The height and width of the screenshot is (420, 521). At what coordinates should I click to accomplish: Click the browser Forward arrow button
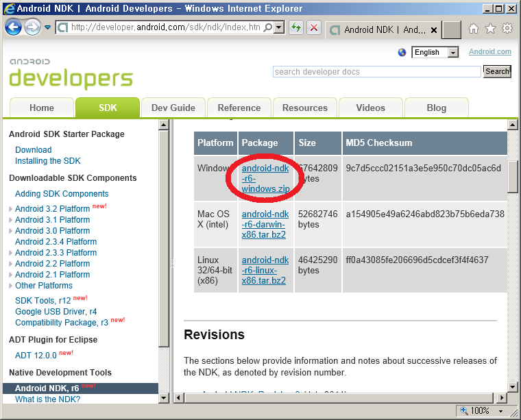32,27
